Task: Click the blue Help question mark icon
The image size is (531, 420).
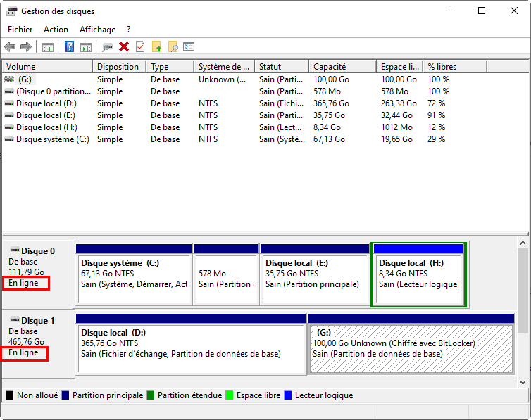Action: [x=70, y=47]
